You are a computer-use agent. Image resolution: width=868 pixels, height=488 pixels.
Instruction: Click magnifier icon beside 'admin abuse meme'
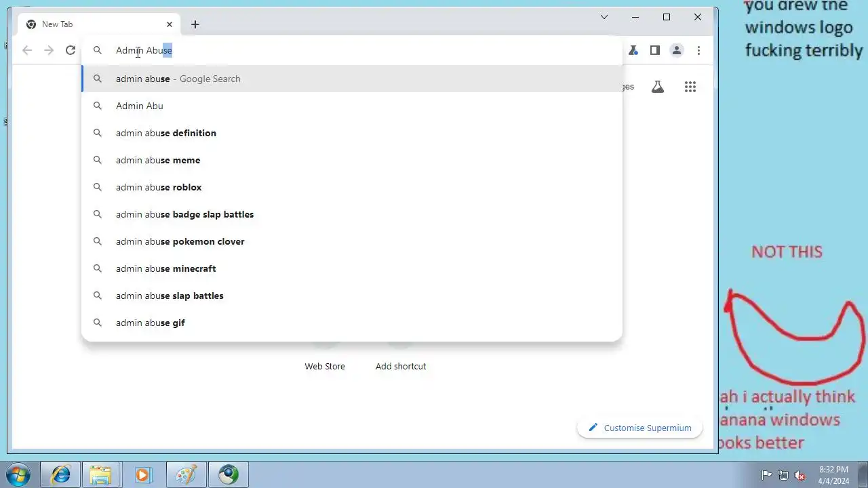(98, 160)
